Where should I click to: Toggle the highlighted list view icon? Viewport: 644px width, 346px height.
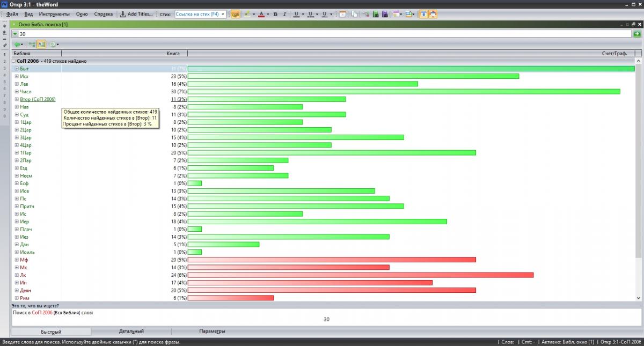point(41,45)
